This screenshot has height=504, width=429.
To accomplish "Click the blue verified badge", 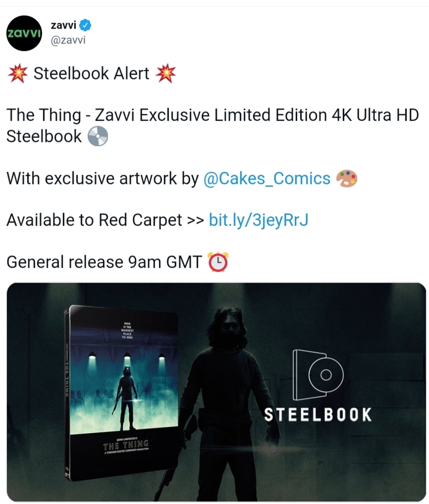I will coord(85,25).
